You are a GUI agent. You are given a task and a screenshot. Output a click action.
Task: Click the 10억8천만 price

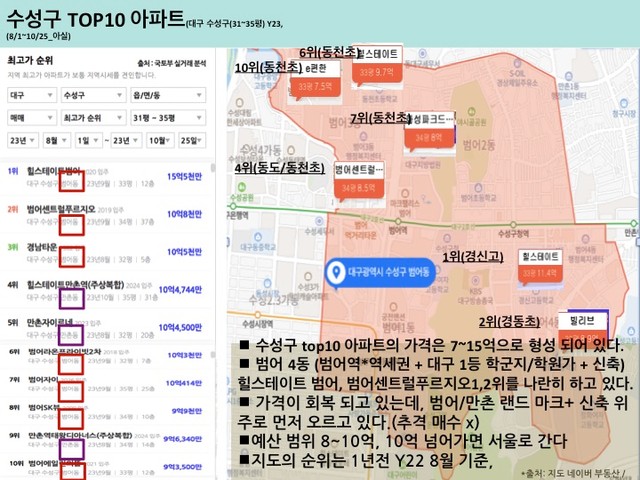pos(184,214)
